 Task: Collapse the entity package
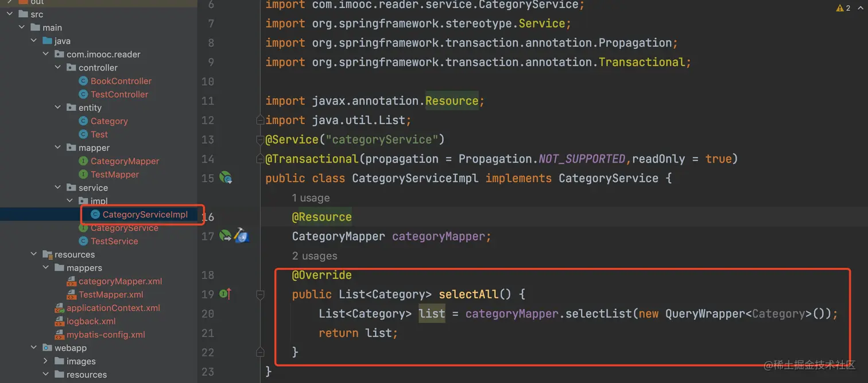coord(58,107)
